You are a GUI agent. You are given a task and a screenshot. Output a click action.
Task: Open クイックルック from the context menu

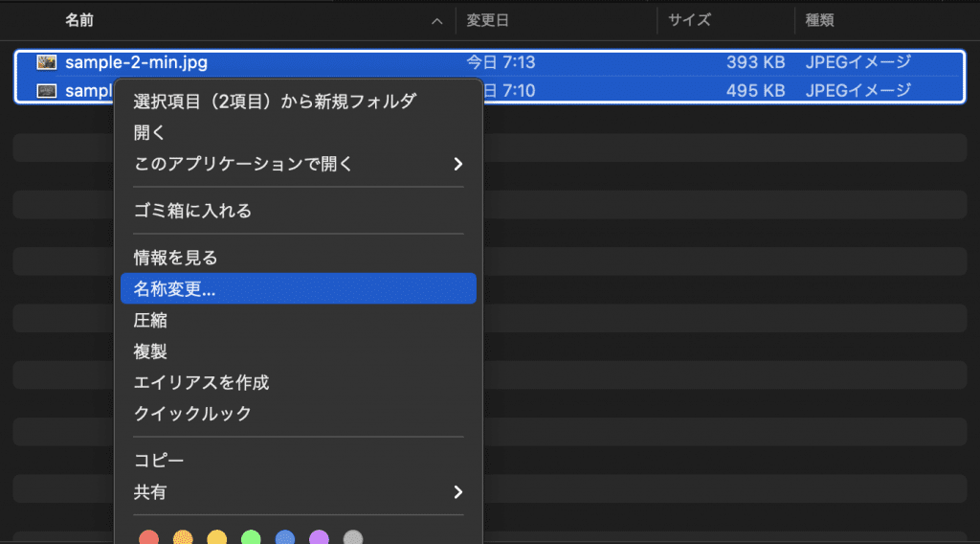192,414
